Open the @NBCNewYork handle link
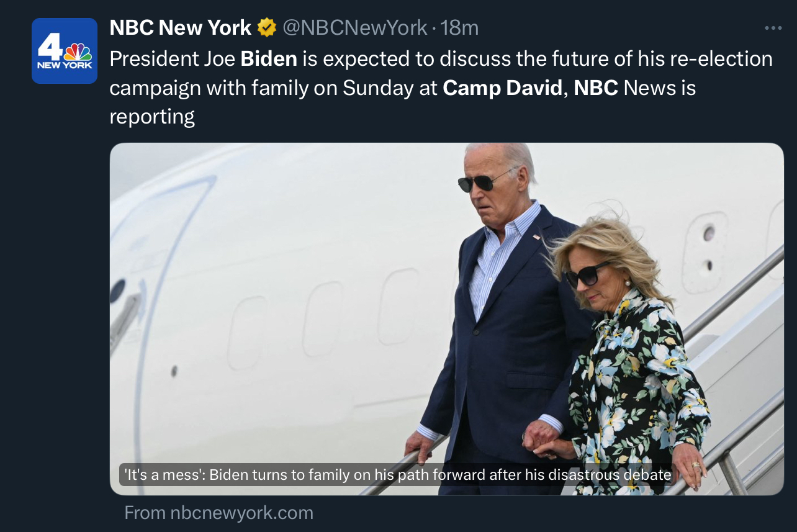Image resolution: width=797 pixels, height=532 pixels. [355, 27]
